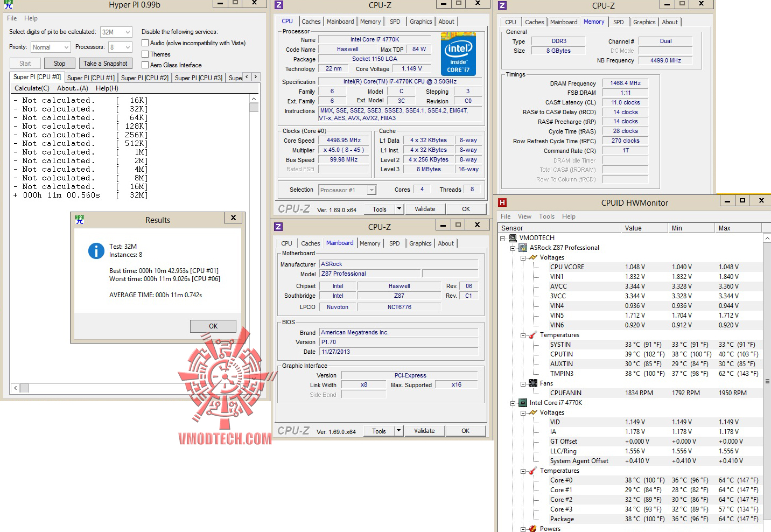Viewport: 771px width, 532px height.
Task: Click the Z icon of the CPU-Z Memory window
Action: tap(502, 5)
